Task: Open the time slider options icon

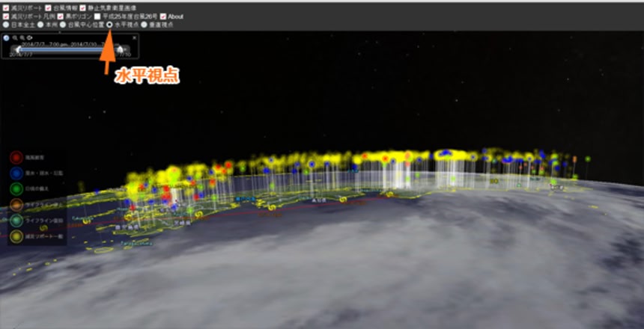Action: [x=30, y=37]
